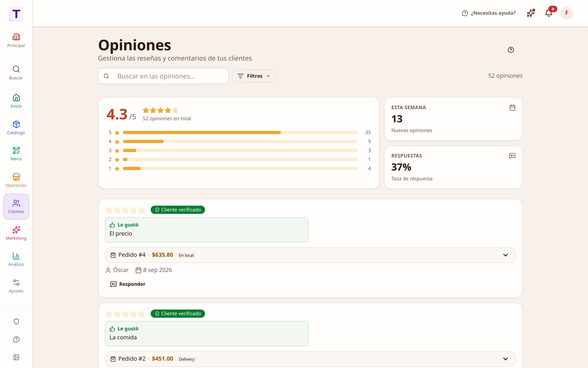Click the shield icon in sidebar

[x=16, y=322]
